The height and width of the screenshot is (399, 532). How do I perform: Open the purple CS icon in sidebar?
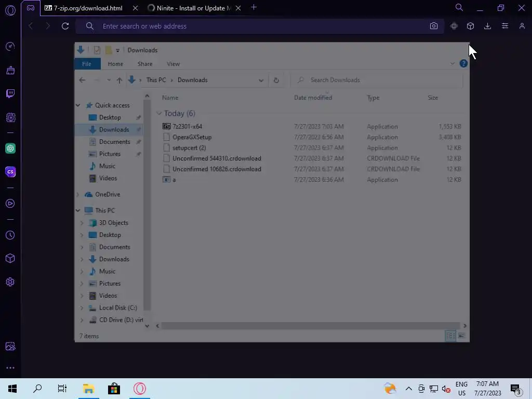(10, 171)
